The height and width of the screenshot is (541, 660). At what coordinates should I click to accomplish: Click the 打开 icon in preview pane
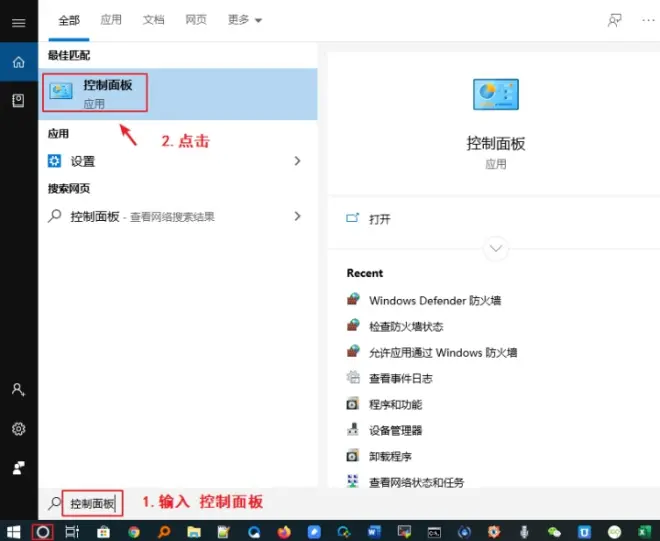click(x=352, y=218)
